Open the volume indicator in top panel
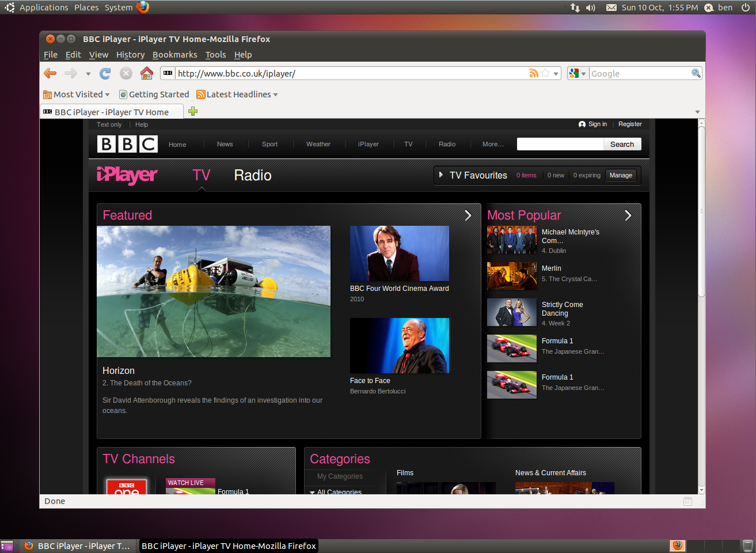This screenshot has height=553, width=756. click(x=591, y=7)
